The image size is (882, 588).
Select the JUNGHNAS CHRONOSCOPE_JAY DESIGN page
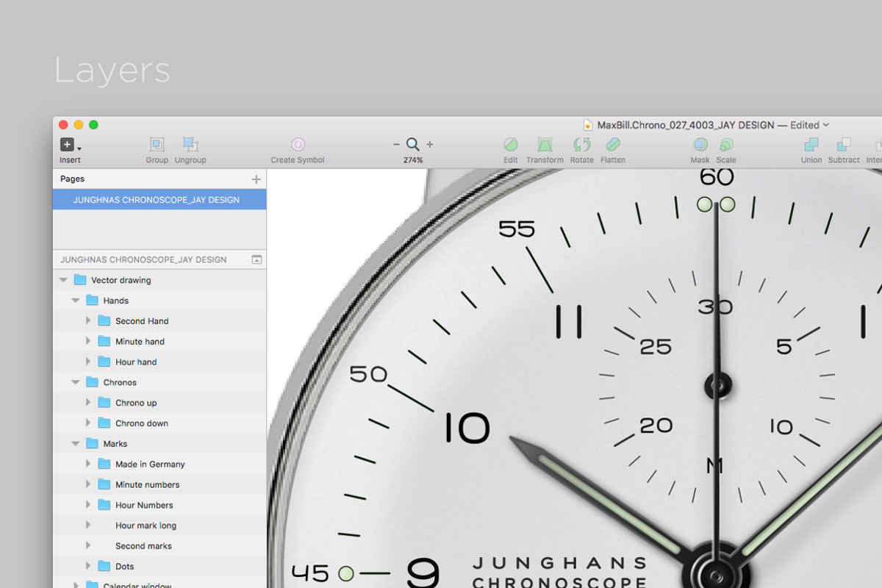click(x=159, y=200)
